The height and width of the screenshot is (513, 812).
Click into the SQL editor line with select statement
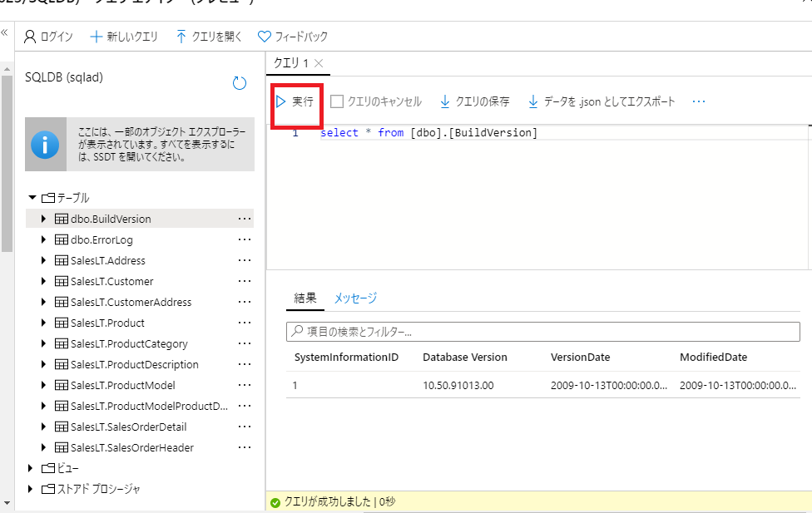click(428, 132)
